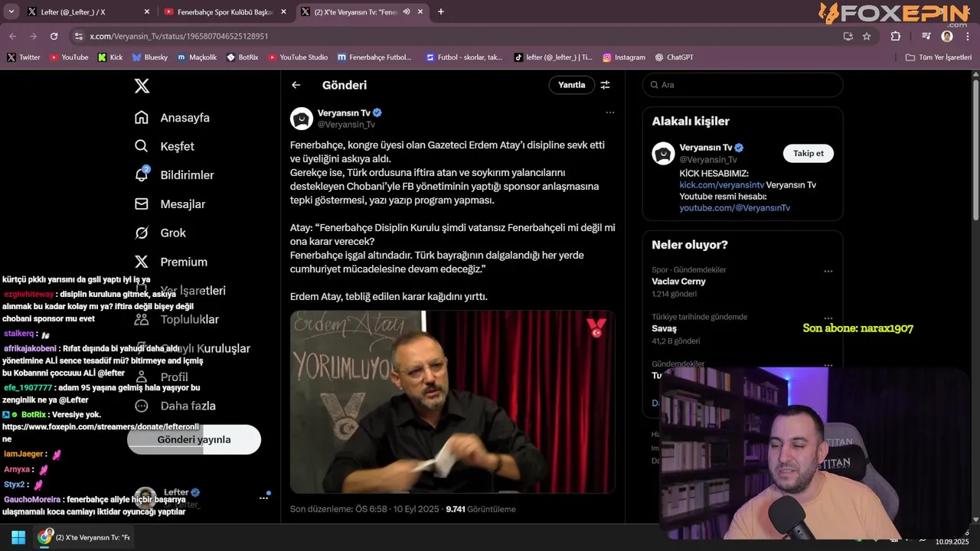Open the Savaş trending topic
This screenshot has height=551, width=980.
(x=664, y=328)
